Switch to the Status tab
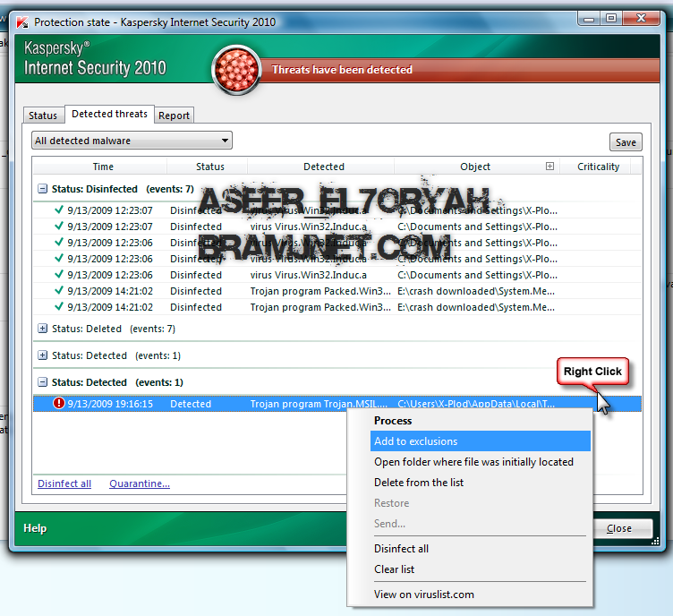This screenshot has height=616, width=673. point(43,115)
